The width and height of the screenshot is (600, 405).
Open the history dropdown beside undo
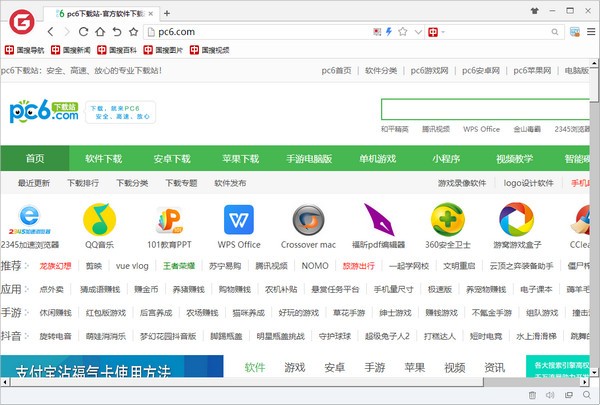click(x=118, y=32)
